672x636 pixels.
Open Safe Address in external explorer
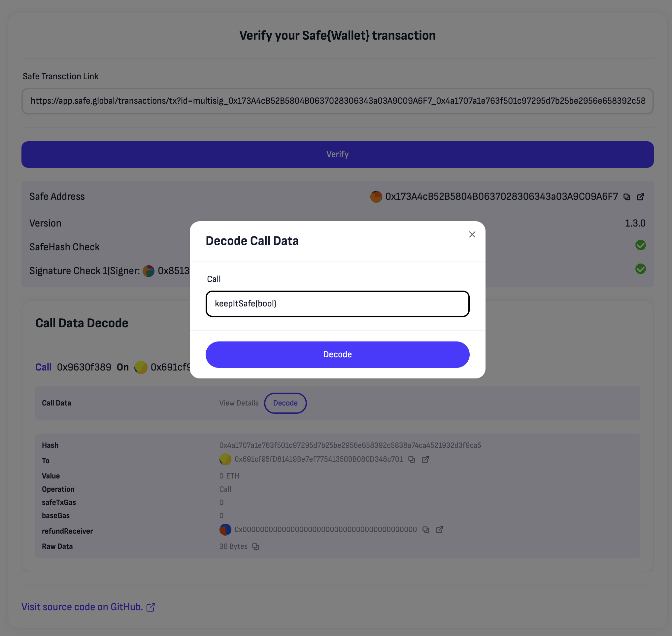[640, 196]
